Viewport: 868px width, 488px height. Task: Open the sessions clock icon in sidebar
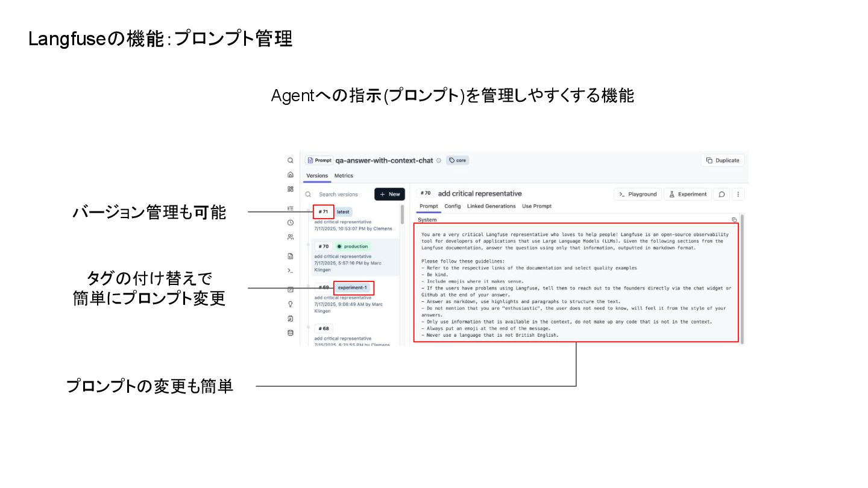pos(291,222)
